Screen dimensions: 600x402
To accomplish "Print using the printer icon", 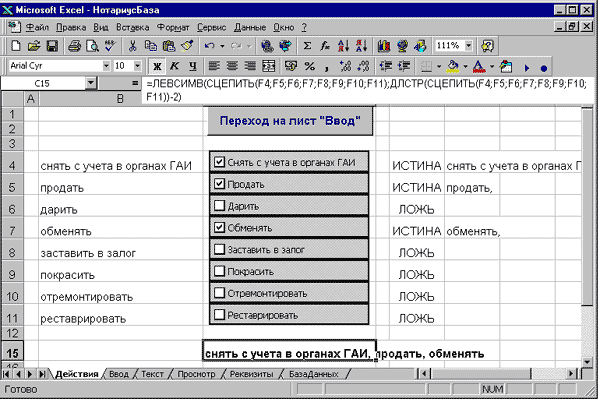I will pyautogui.click(x=74, y=46).
